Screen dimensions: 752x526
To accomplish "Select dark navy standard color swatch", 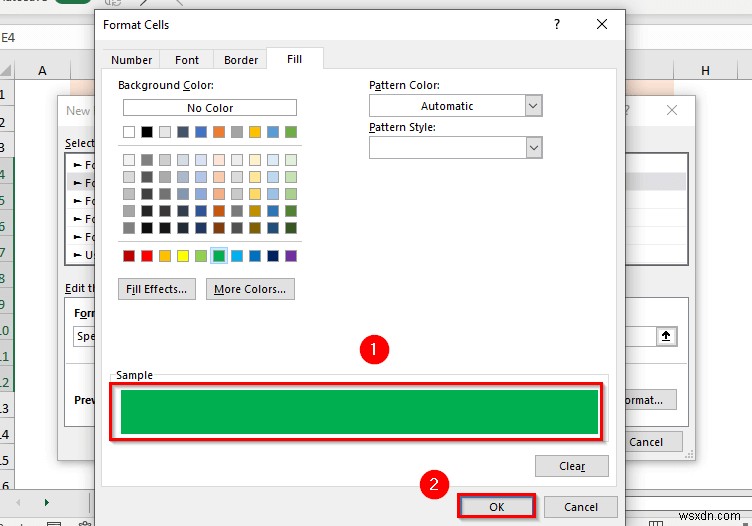I will [273, 256].
